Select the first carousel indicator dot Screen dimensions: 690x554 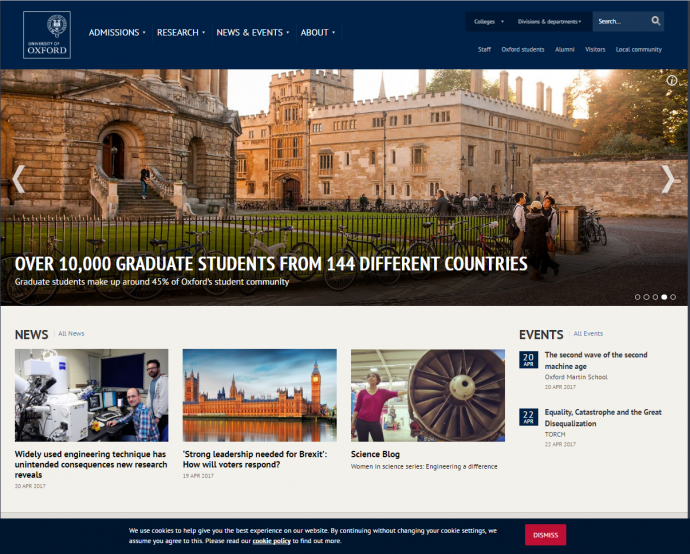click(x=638, y=297)
